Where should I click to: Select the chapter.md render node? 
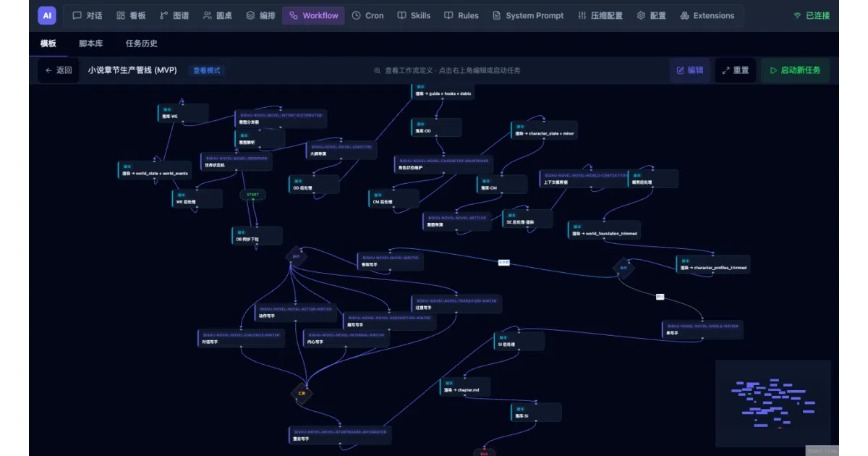[x=465, y=387]
